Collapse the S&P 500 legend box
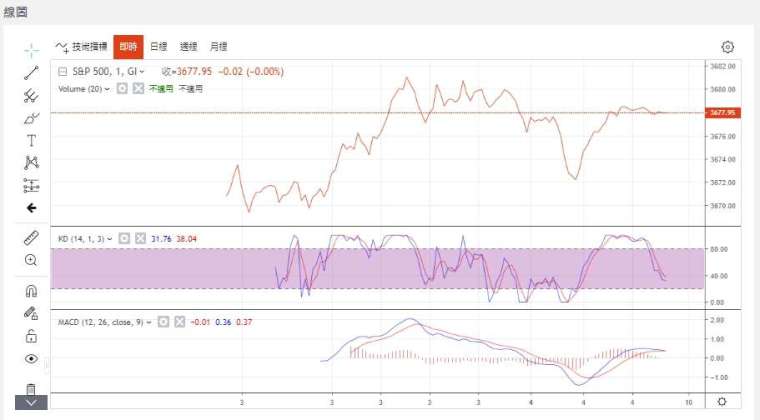The height and width of the screenshot is (420, 760). pyautogui.click(x=63, y=72)
